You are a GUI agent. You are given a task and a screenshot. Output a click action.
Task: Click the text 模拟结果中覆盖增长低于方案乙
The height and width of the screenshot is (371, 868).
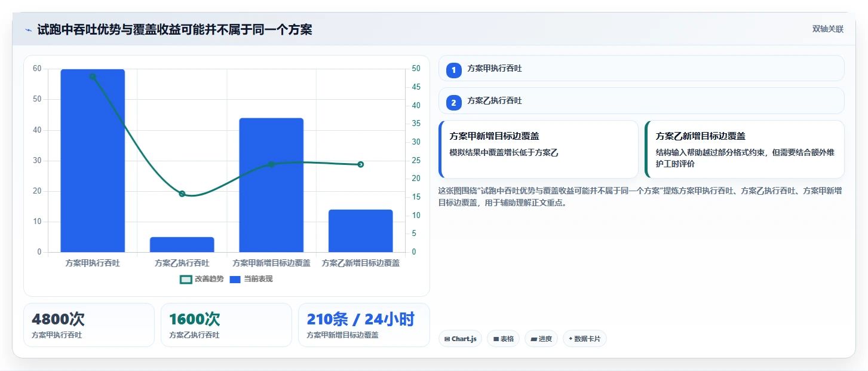point(504,152)
